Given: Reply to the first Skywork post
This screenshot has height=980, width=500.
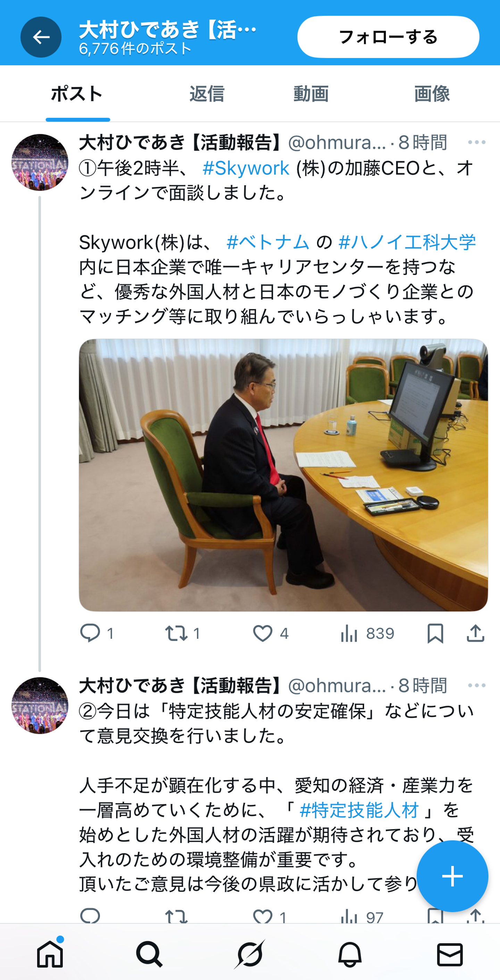Looking at the screenshot, I should click(90, 633).
